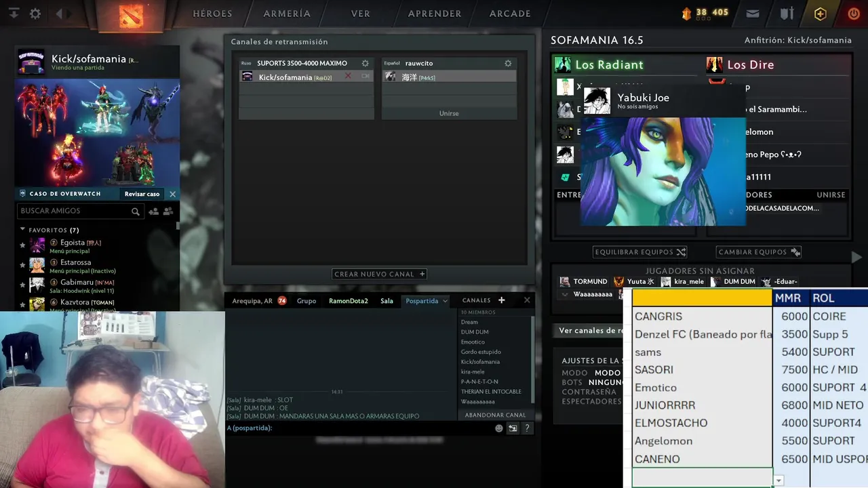868x488 pixels.
Task: Open settings gear for rauwcito channel
Action: (508, 63)
